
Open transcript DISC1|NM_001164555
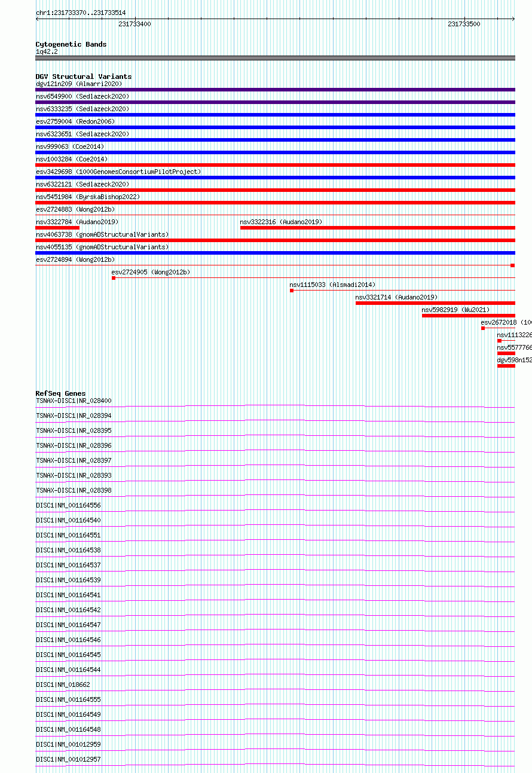coord(68,699)
